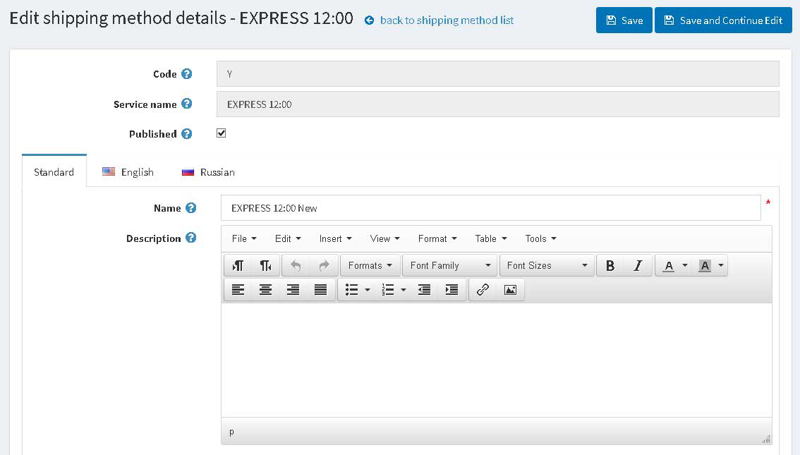Expand the Font Sizes dropdown
800x455 pixels.
[547, 266]
